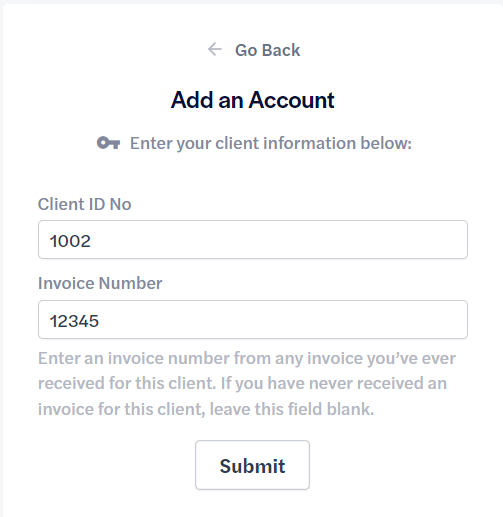Focus the Client ID No input field
This screenshot has width=503, height=517.
click(x=253, y=239)
